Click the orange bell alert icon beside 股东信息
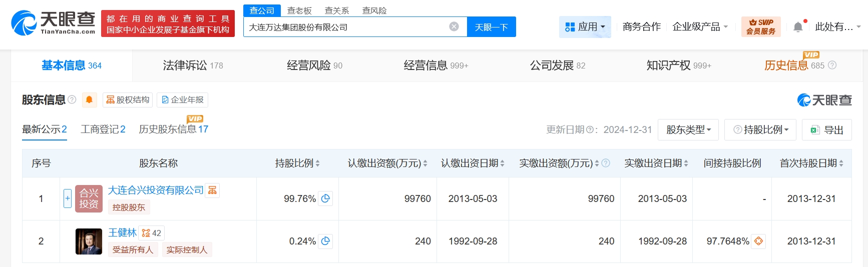This screenshot has height=267, width=868. tap(89, 99)
